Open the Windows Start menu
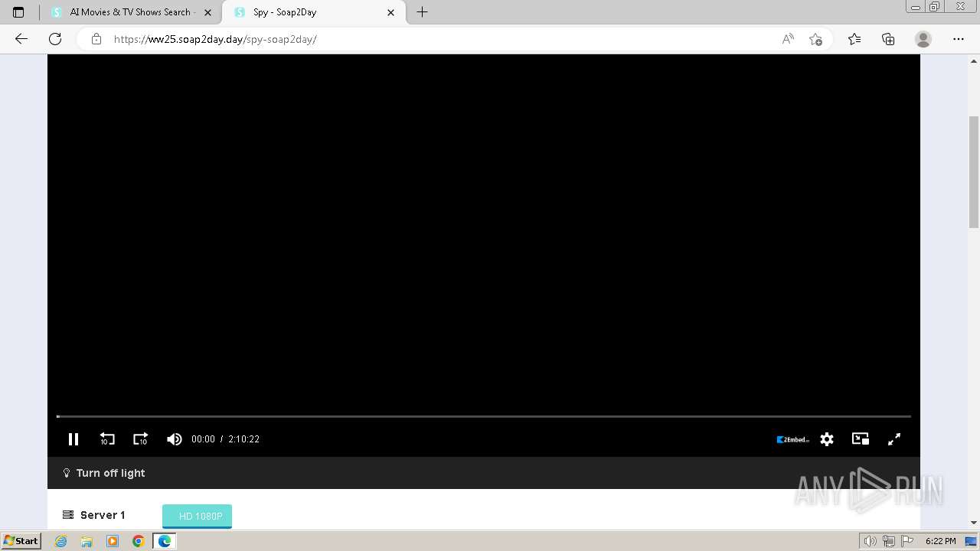Screen dimensions: 980x551 click(21, 541)
